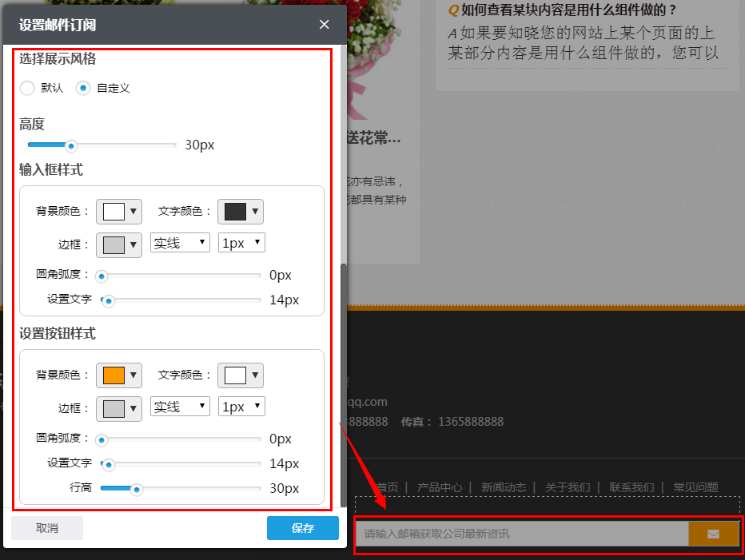The image size is (745, 560).
Task: Click the orange envelope subscribe icon
Action: point(713,534)
